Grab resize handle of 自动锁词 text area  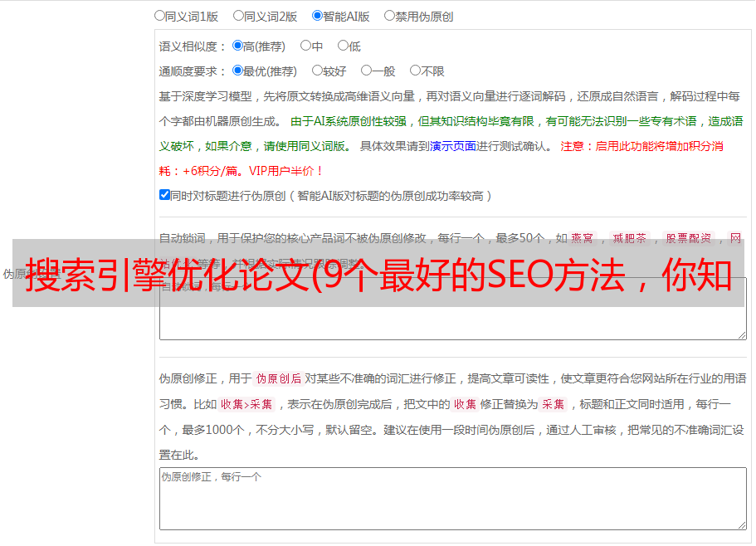tap(742, 335)
